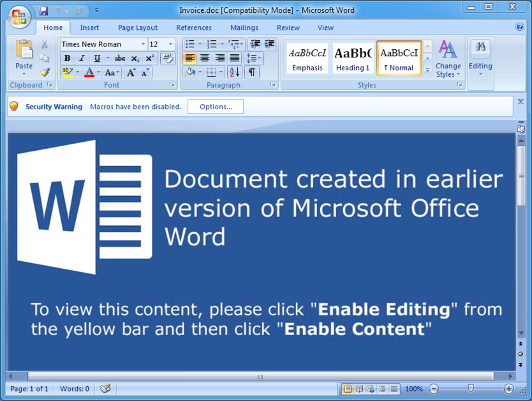
Task: Cut selection with the scissors icon
Action: pos(45,44)
